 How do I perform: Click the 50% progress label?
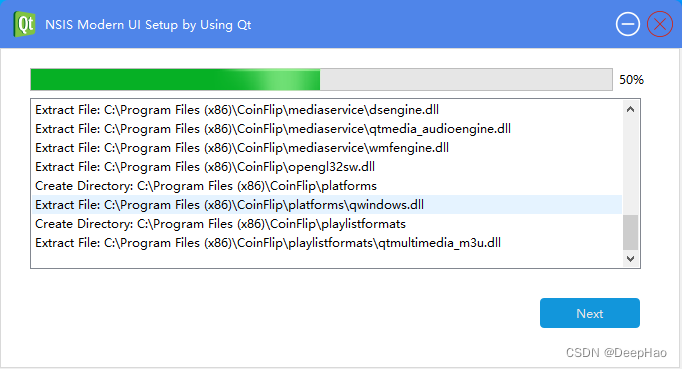(x=631, y=80)
